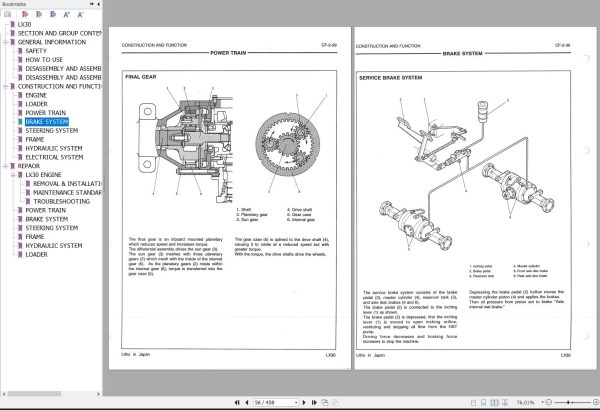Open TROUBLESHOOTING bookmark
The image size is (600, 410).
(62, 201)
